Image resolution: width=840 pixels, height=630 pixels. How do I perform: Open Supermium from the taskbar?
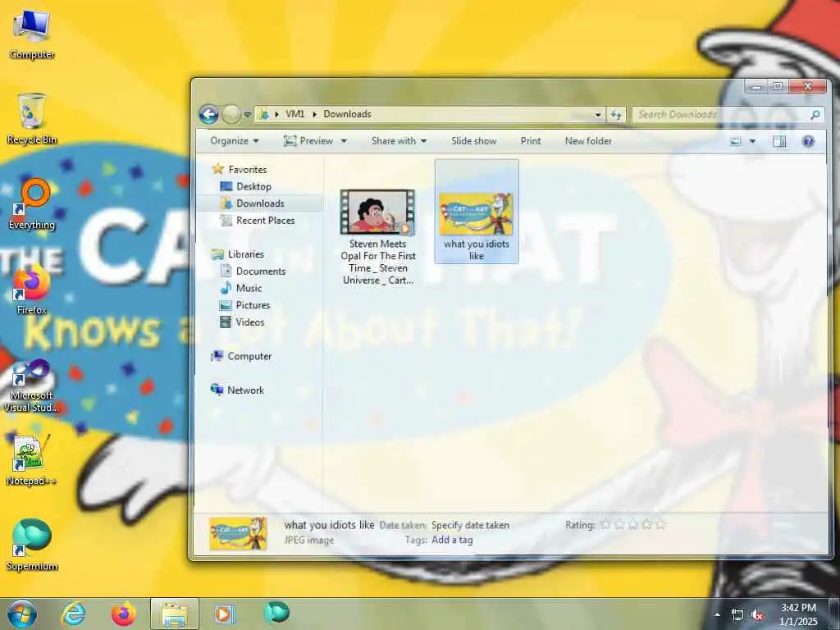pyautogui.click(x=276, y=614)
